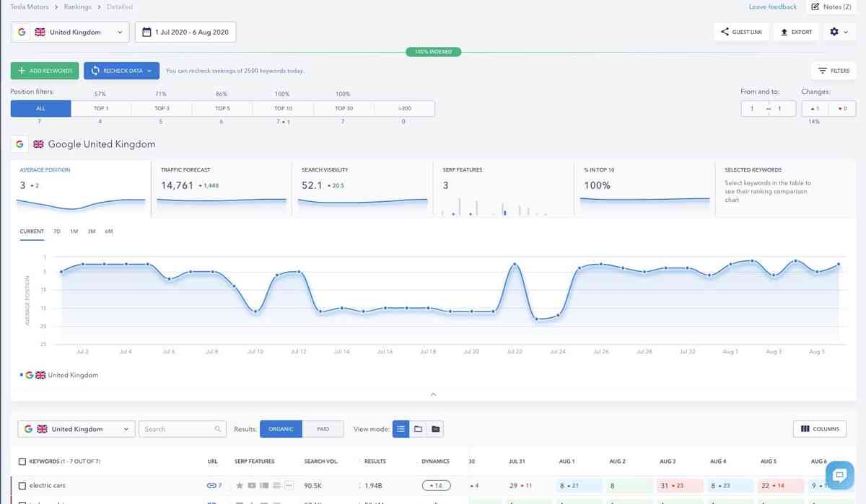
Task: Switch to list view mode icon
Action: tap(401, 429)
